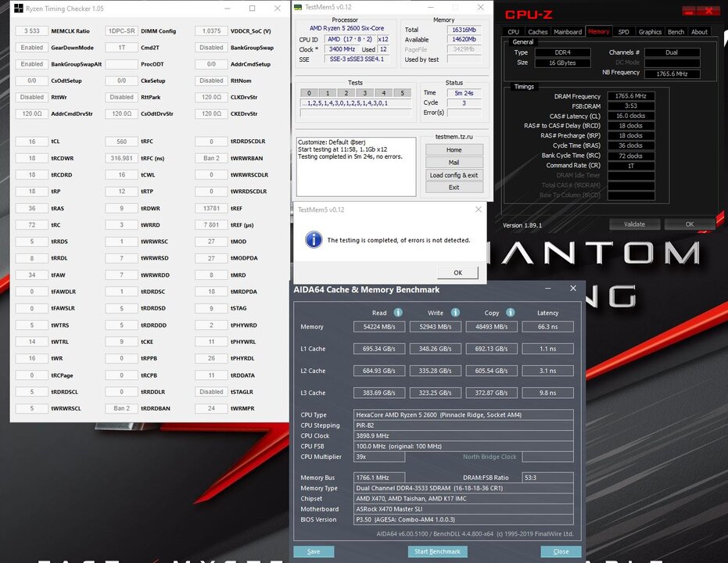The height and width of the screenshot is (563, 728).
Task: Open the About tab in CPU-Z
Action: coord(699,31)
